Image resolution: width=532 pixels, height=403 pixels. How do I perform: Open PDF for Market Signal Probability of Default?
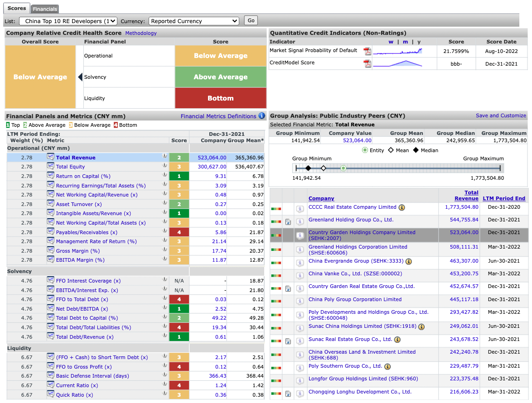[367, 51]
